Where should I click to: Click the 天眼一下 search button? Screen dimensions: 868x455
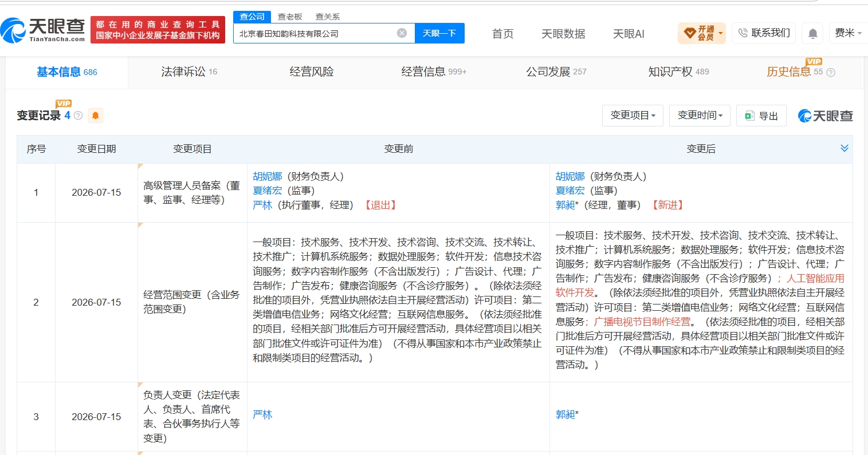[x=439, y=33]
